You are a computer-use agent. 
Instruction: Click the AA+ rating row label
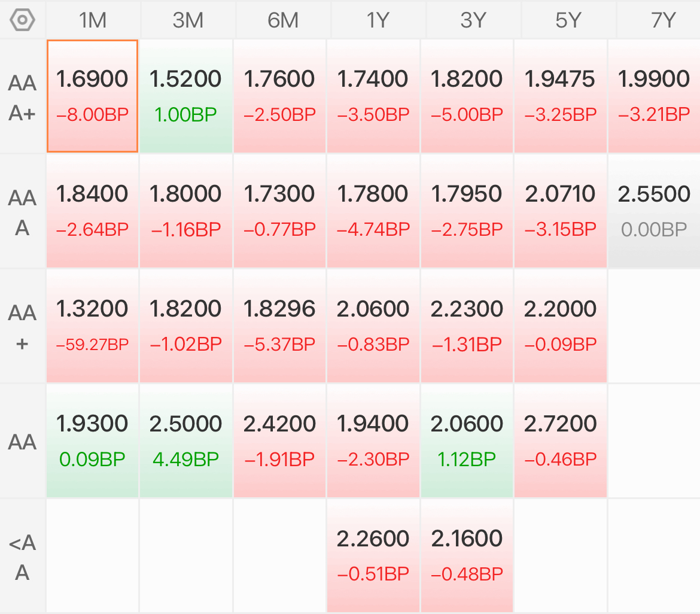click(22, 327)
